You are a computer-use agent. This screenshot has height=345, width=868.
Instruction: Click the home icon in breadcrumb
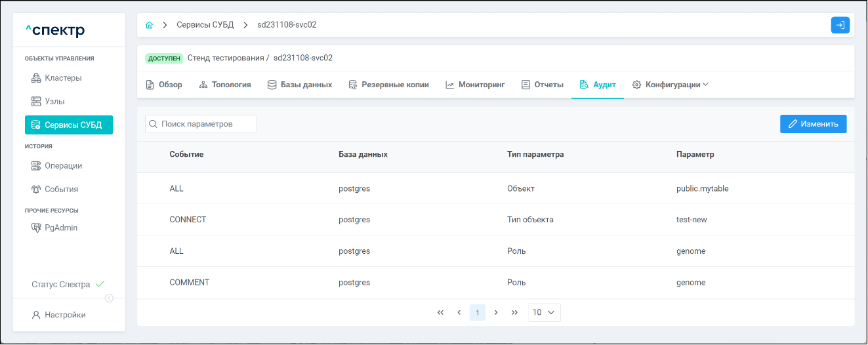tap(149, 25)
